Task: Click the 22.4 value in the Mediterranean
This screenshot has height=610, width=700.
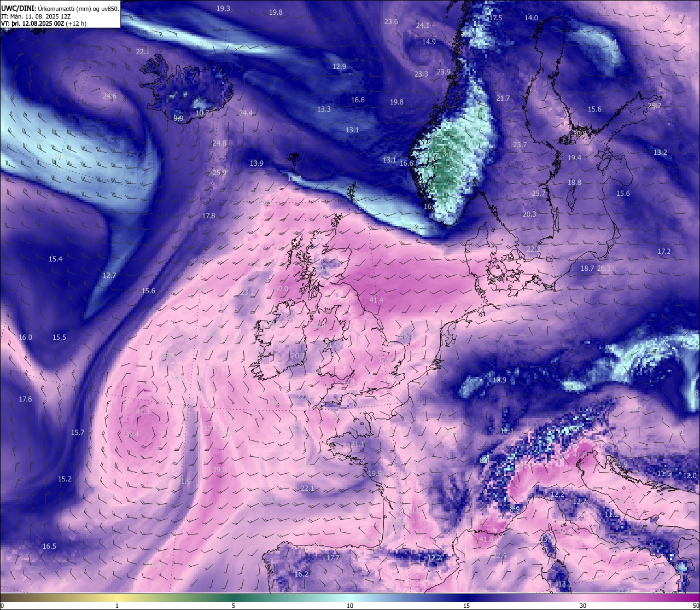Action: coord(500,555)
